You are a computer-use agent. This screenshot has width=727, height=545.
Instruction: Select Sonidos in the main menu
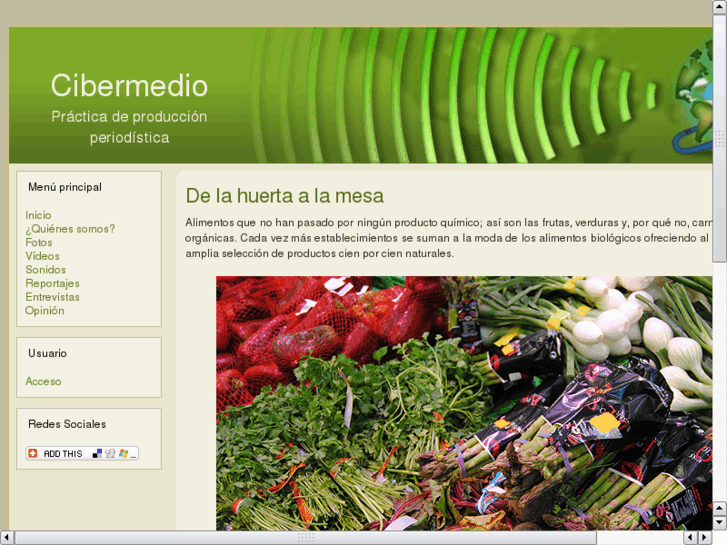point(45,269)
